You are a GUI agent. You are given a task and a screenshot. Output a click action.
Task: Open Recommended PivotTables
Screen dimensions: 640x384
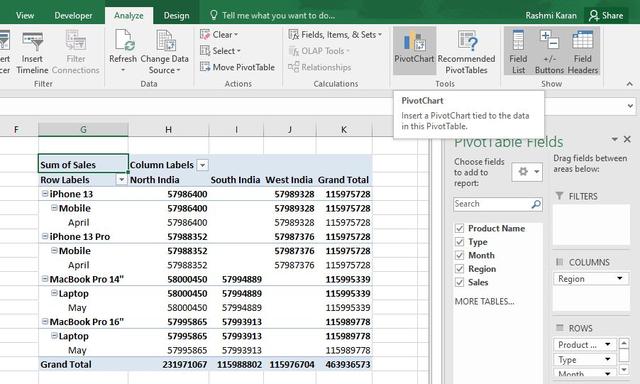coord(466,51)
